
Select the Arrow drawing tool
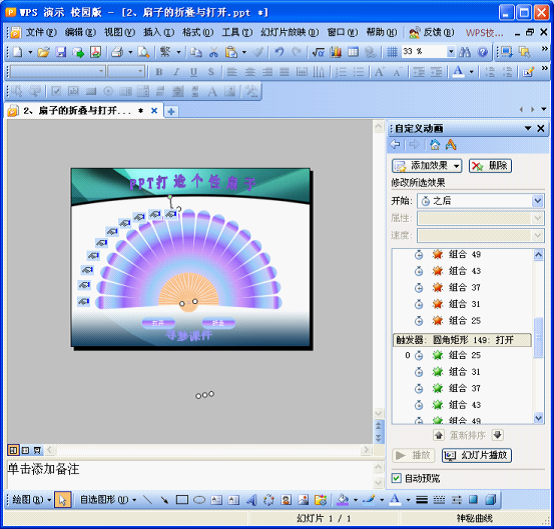(x=164, y=500)
